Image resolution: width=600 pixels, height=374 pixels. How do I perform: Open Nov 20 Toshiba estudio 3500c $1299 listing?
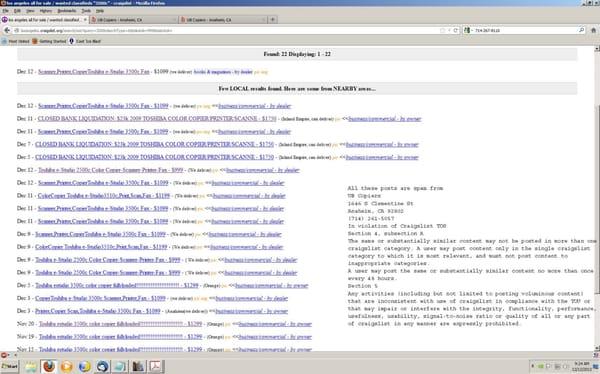pos(120,324)
